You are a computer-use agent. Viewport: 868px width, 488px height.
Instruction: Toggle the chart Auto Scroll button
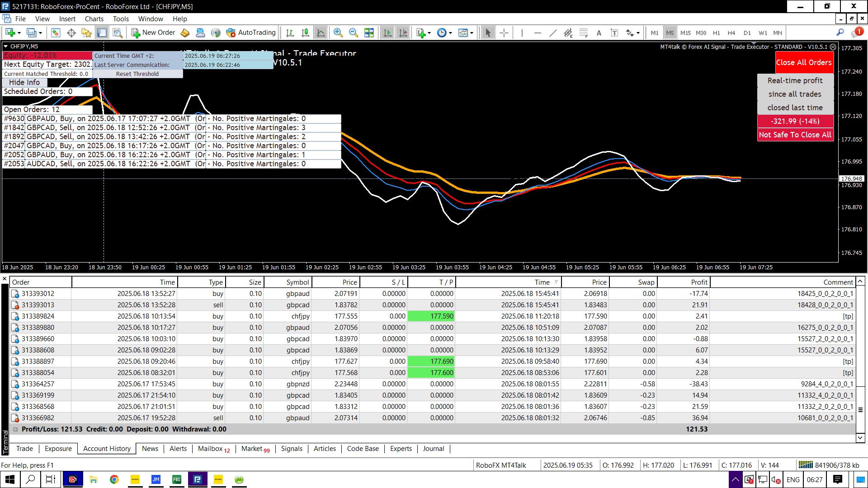[x=387, y=33]
